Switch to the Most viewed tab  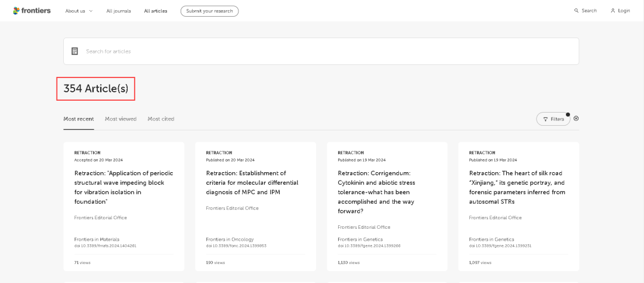click(x=120, y=119)
